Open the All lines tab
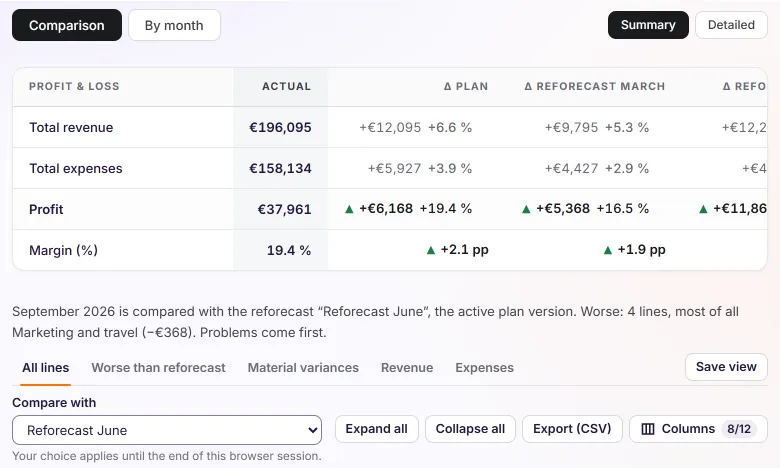780x468 pixels. [x=45, y=368]
